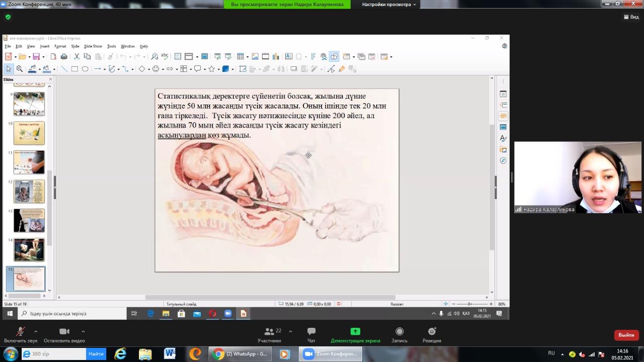
Task: Unmute microphone with Включить звук
Action: 21,335
